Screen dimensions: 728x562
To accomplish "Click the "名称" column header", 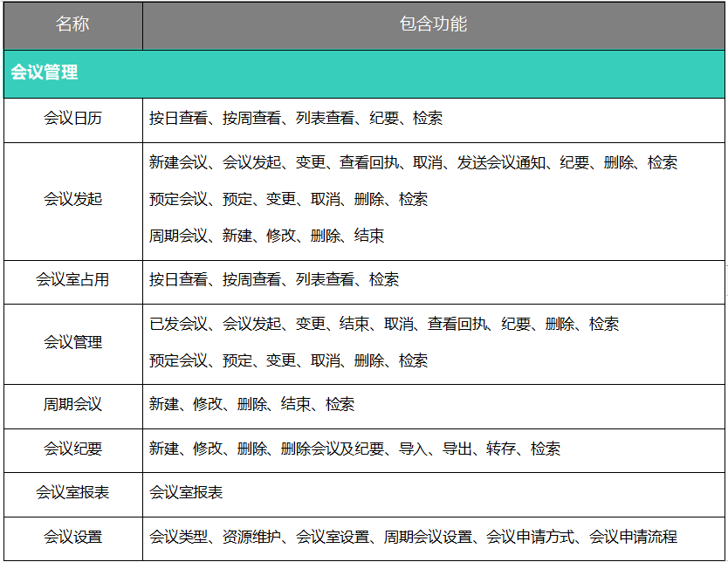I will (x=72, y=24).
